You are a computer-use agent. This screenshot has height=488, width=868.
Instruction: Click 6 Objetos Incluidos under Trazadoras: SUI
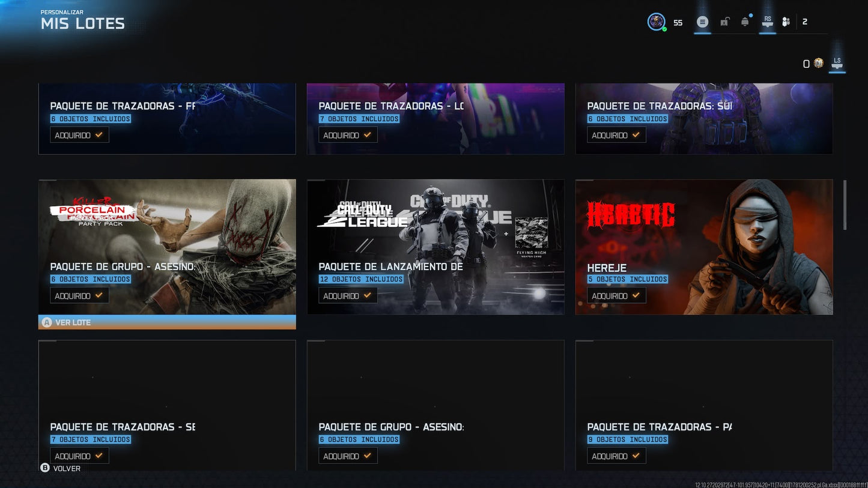pyautogui.click(x=628, y=119)
